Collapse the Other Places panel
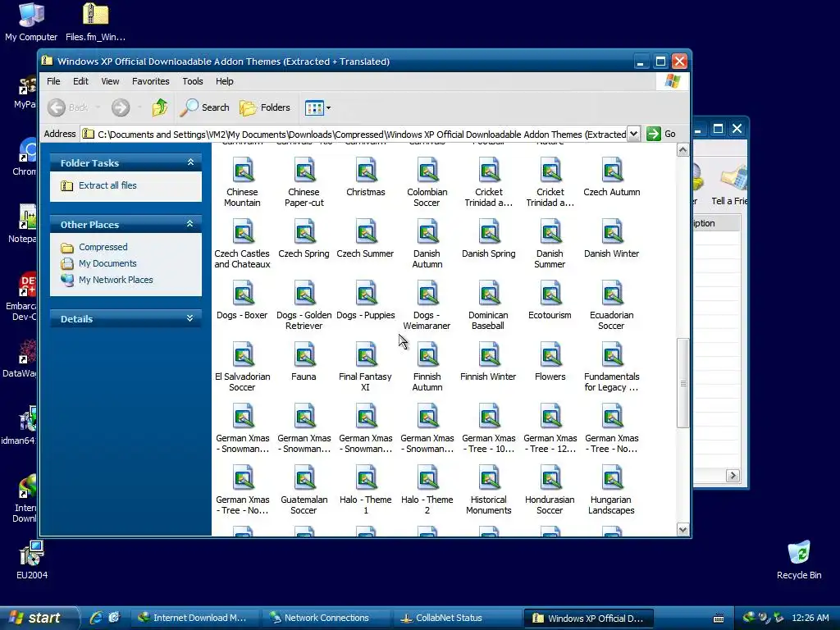The width and height of the screenshot is (840, 630). click(x=190, y=224)
